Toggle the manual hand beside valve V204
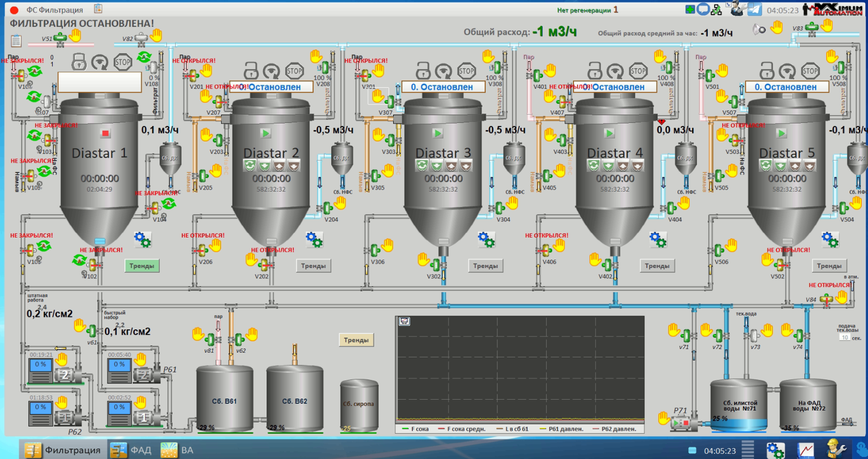 [x=340, y=203]
